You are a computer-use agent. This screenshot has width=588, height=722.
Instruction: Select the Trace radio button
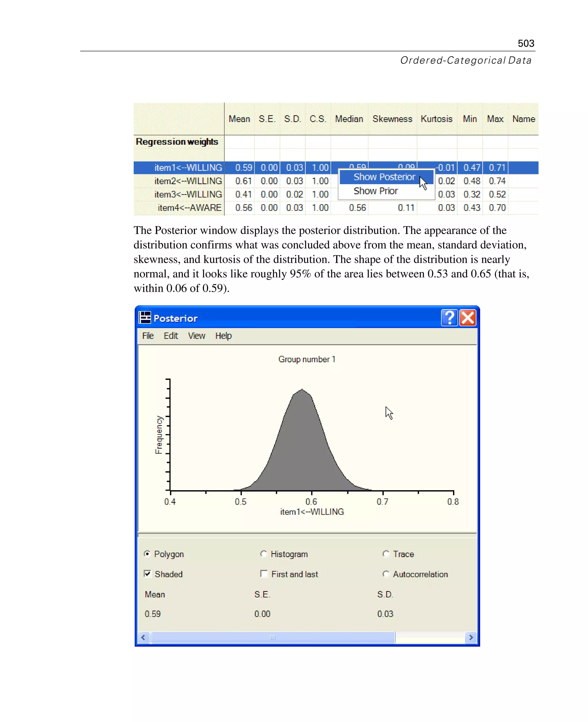click(386, 554)
